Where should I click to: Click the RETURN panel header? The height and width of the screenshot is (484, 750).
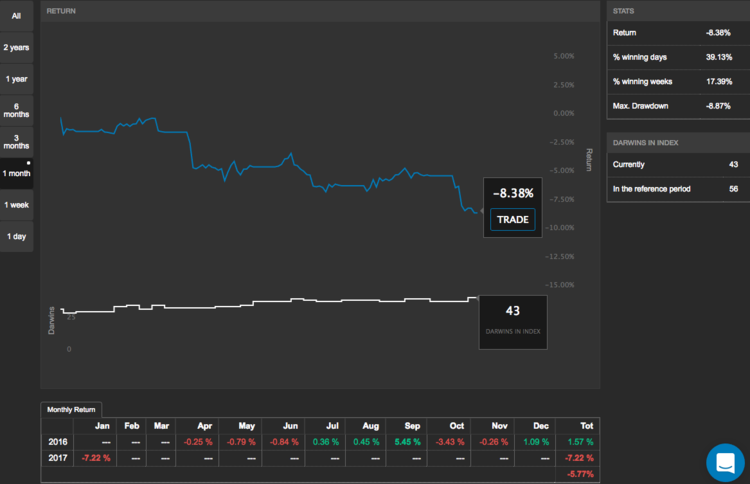tap(61, 11)
